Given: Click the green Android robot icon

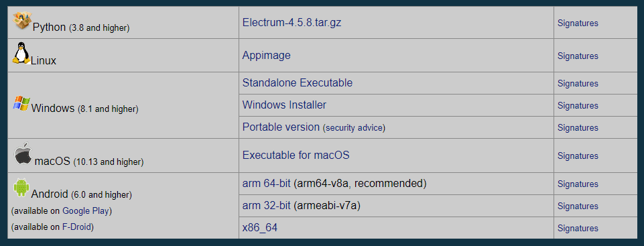Looking at the screenshot, I should click(x=21, y=187).
